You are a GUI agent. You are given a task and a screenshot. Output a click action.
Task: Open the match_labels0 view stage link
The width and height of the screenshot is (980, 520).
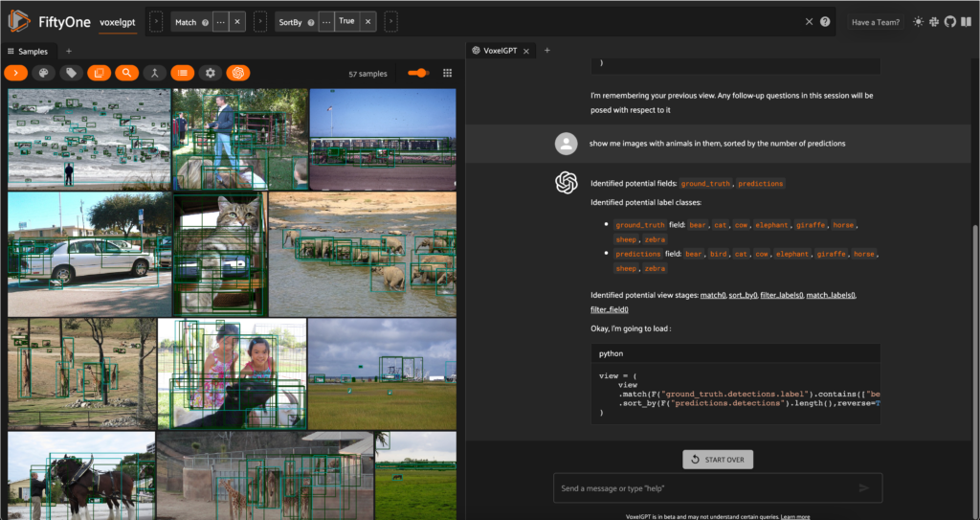click(x=831, y=295)
